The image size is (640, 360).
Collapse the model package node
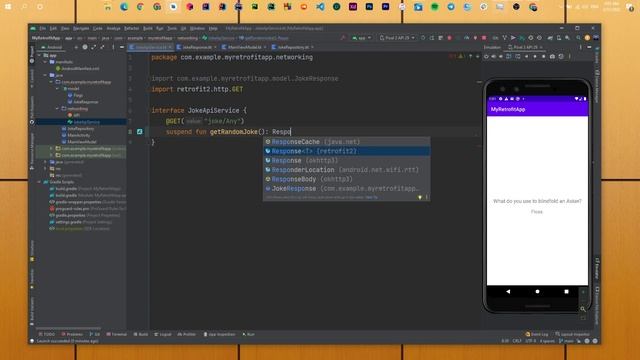58,89
